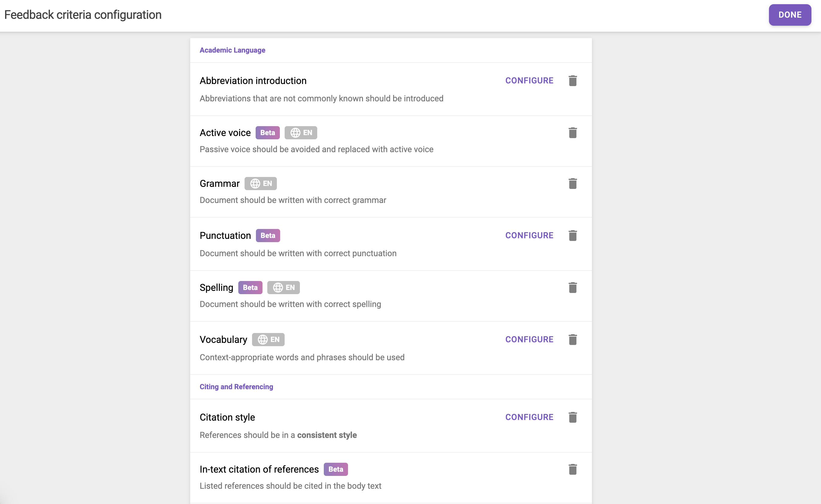
Task: Click the EN language badge beside Grammar
Action: click(x=261, y=184)
